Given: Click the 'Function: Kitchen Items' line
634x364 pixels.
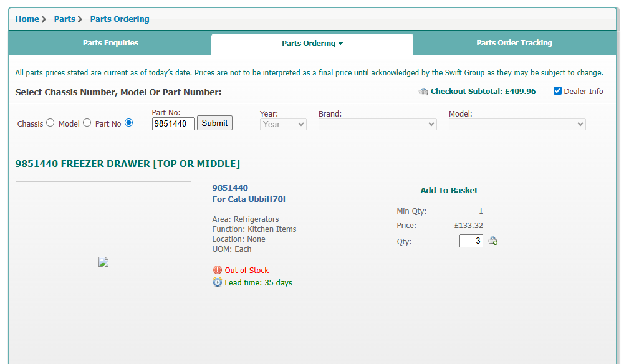Looking at the screenshot, I should coord(254,229).
